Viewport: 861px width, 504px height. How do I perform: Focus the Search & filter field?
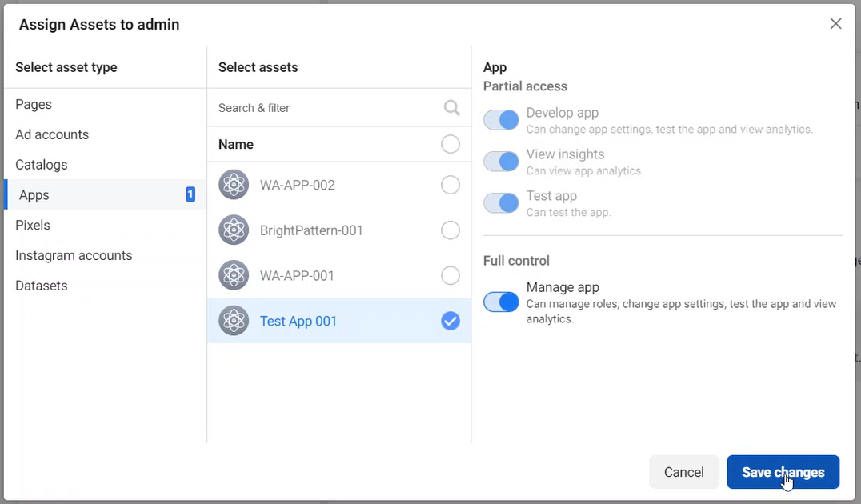click(328, 108)
